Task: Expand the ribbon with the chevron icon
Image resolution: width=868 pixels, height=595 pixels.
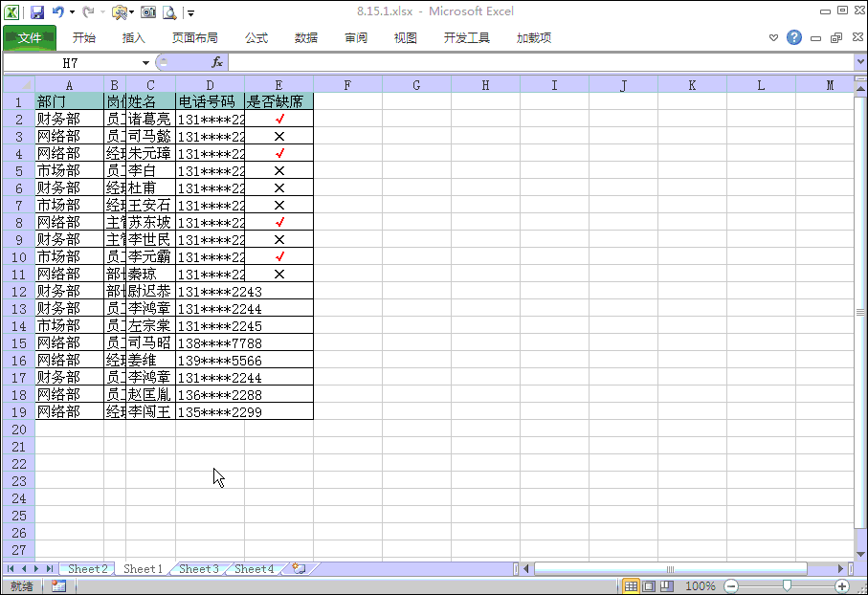Action: pyautogui.click(x=773, y=37)
